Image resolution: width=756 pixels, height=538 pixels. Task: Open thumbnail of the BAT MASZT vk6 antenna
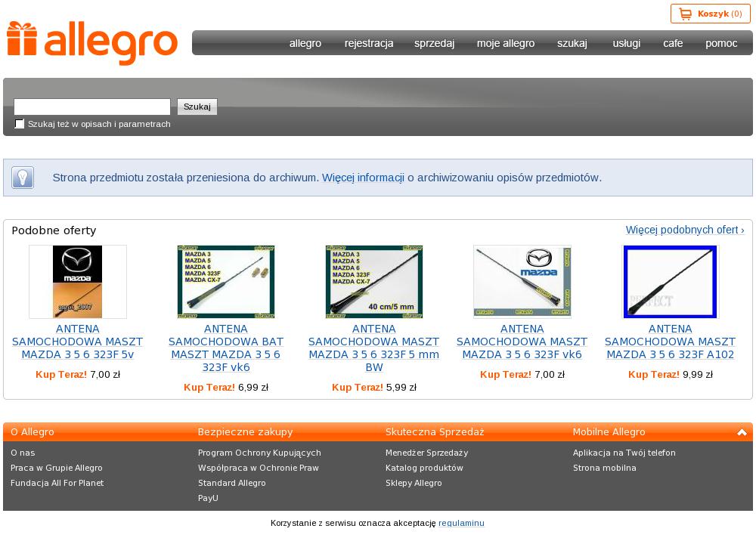[x=226, y=282]
